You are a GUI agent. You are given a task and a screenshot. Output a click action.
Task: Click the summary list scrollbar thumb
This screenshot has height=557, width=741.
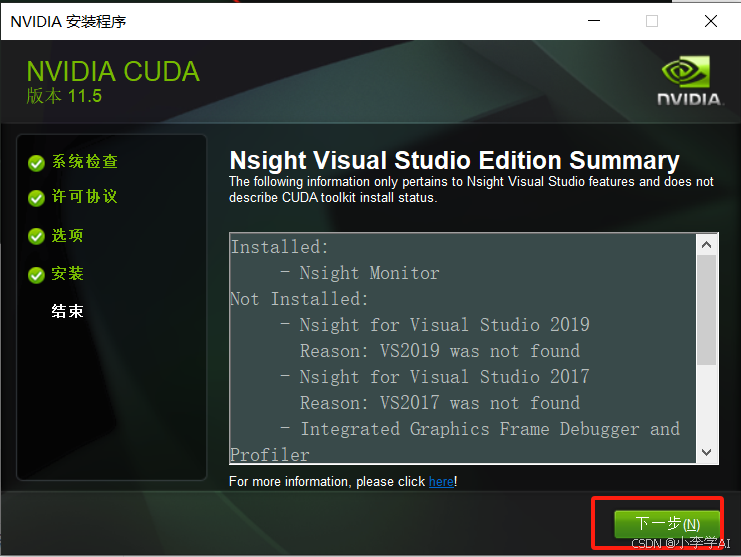coord(707,310)
